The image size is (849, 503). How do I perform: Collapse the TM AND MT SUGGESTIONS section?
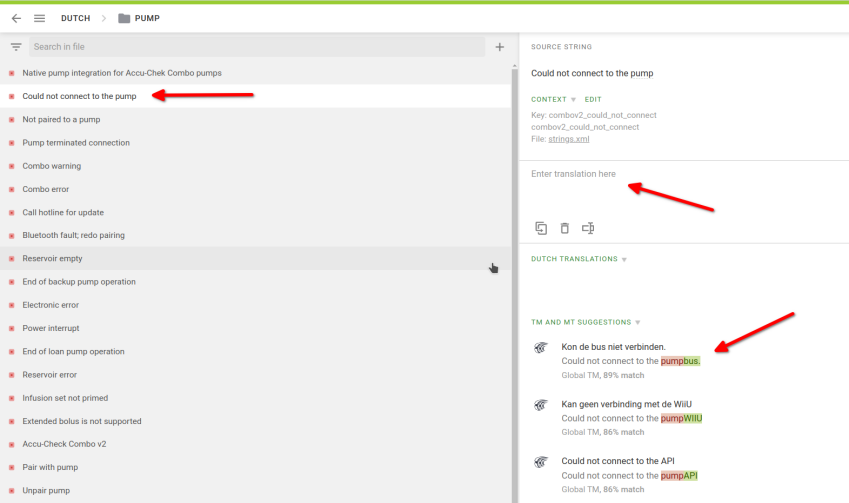(585, 323)
